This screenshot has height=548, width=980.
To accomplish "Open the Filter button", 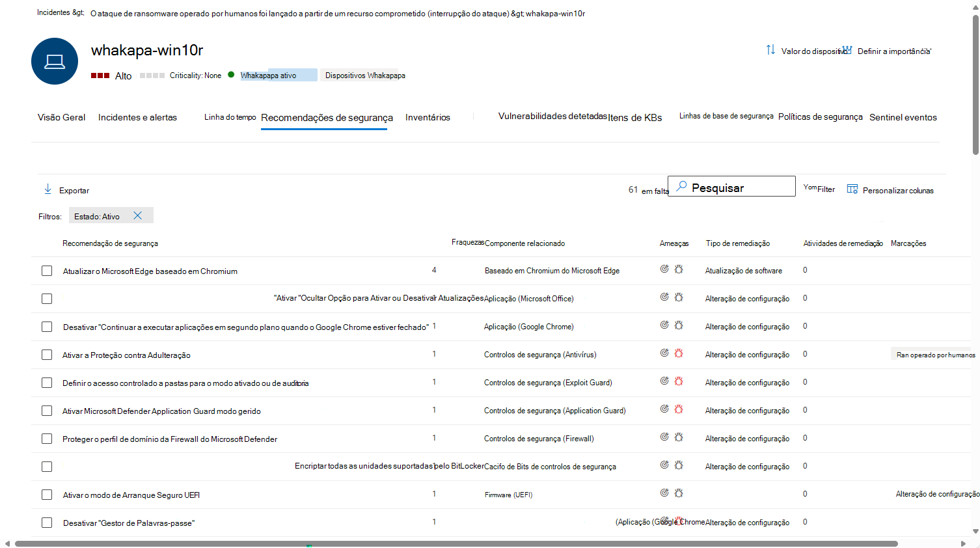I will coord(819,189).
